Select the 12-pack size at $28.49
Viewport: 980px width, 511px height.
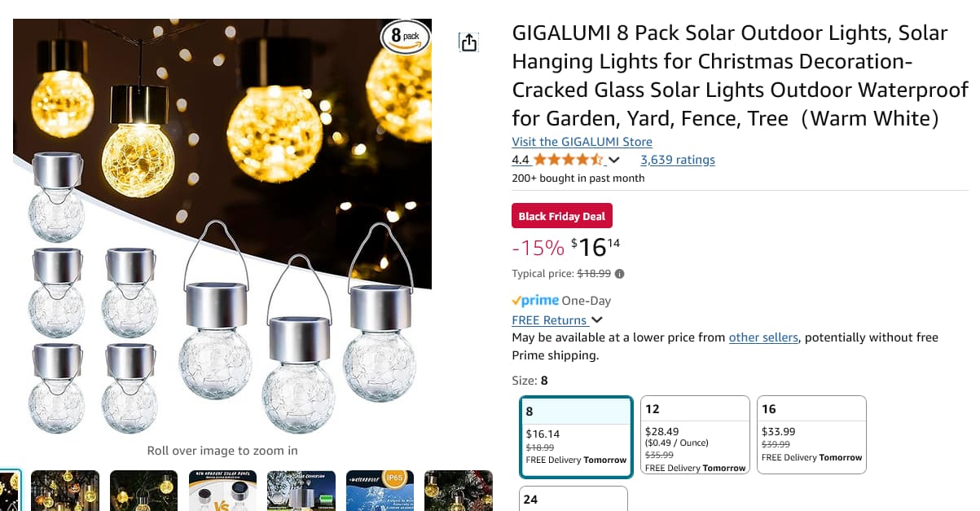pyautogui.click(x=695, y=436)
